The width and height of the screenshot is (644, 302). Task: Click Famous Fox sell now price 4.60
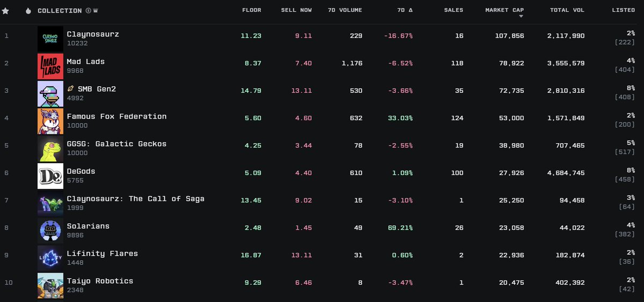pyautogui.click(x=304, y=118)
